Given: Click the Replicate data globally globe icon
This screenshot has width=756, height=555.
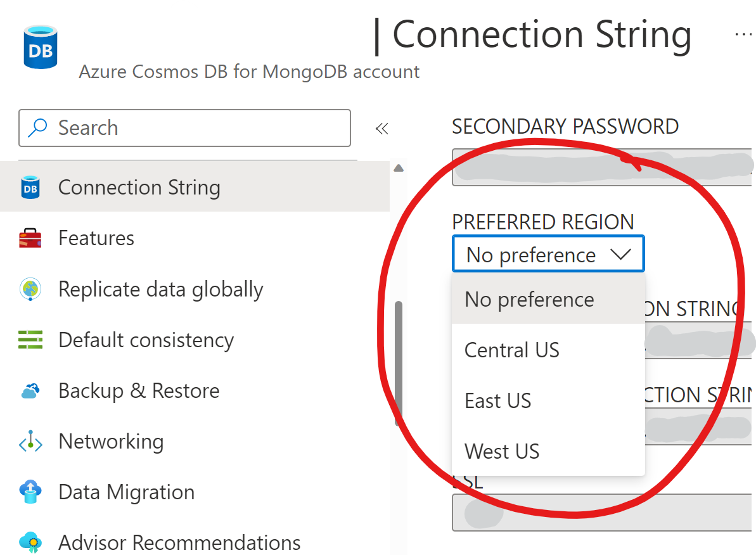Looking at the screenshot, I should [30, 290].
